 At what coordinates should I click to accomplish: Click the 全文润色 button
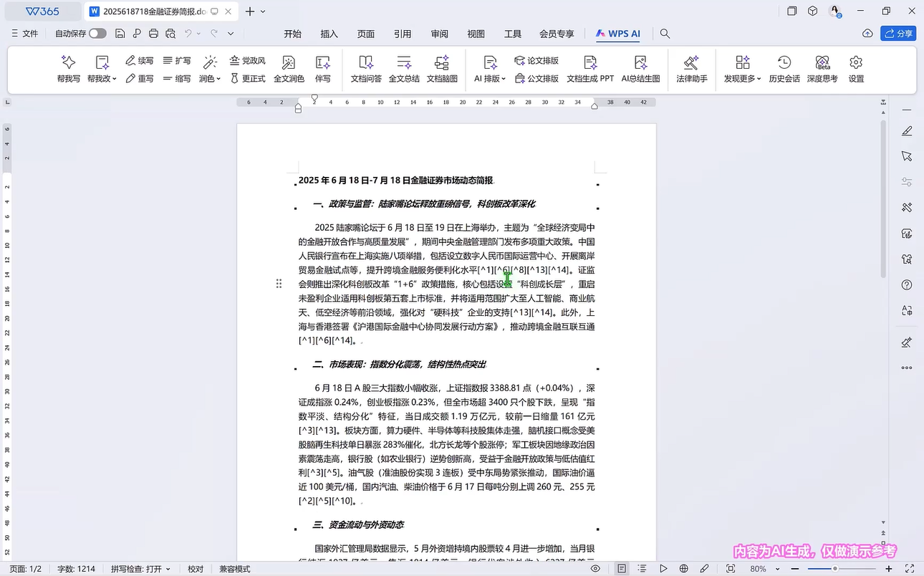point(289,69)
